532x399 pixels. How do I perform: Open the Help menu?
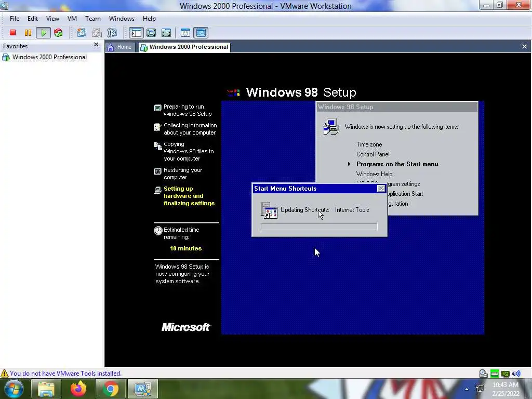pyautogui.click(x=149, y=19)
